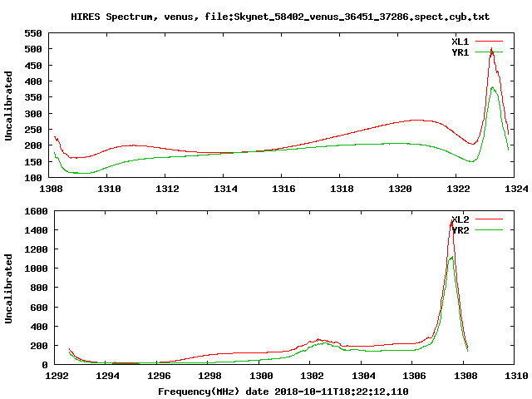
Task: Click the YR2 legend label
Action: coord(460,230)
